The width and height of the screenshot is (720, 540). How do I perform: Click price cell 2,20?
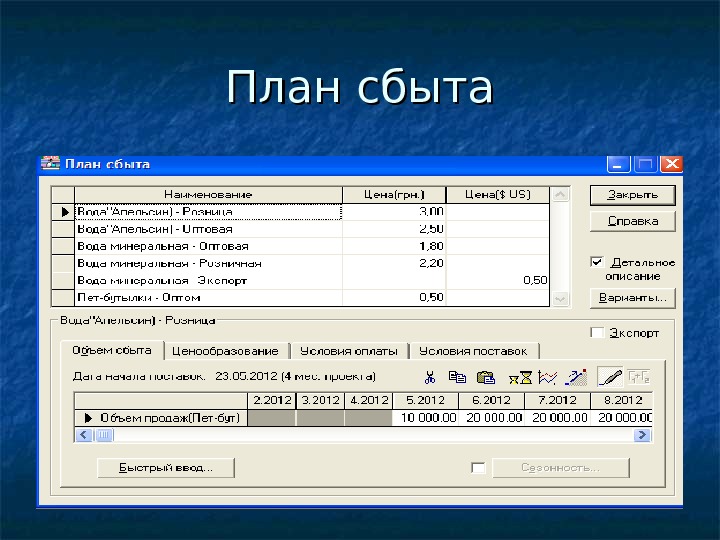click(x=394, y=263)
